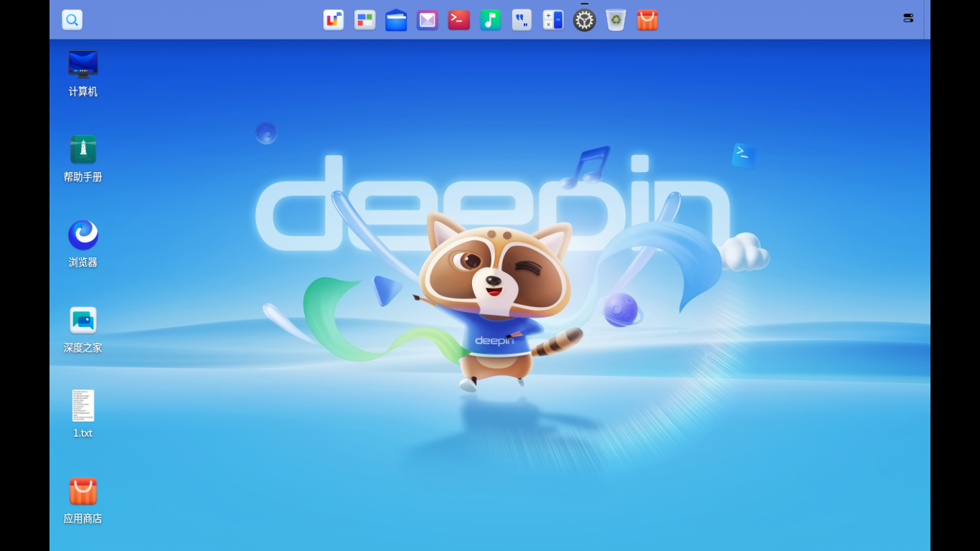Open the orange App Store bag in dock
The width and height of the screenshot is (980, 551).
coord(647,19)
